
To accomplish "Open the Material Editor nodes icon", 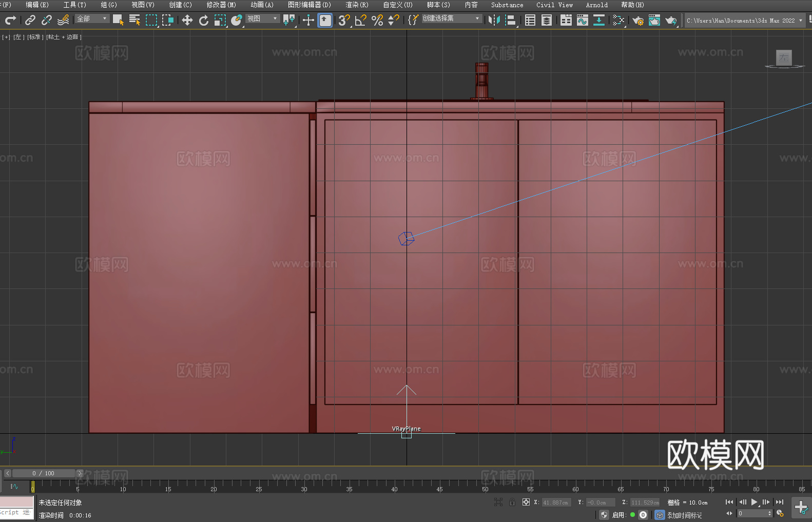I will [618, 20].
